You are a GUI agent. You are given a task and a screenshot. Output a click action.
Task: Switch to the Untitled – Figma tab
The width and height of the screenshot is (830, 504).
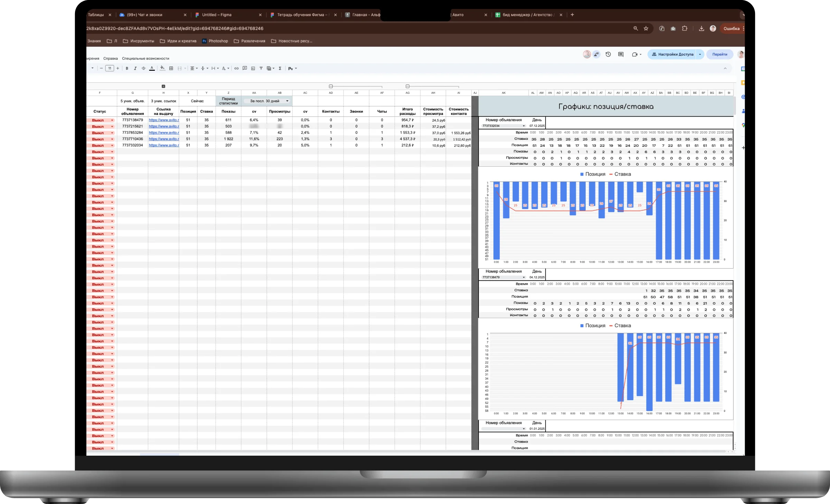tap(217, 15)
